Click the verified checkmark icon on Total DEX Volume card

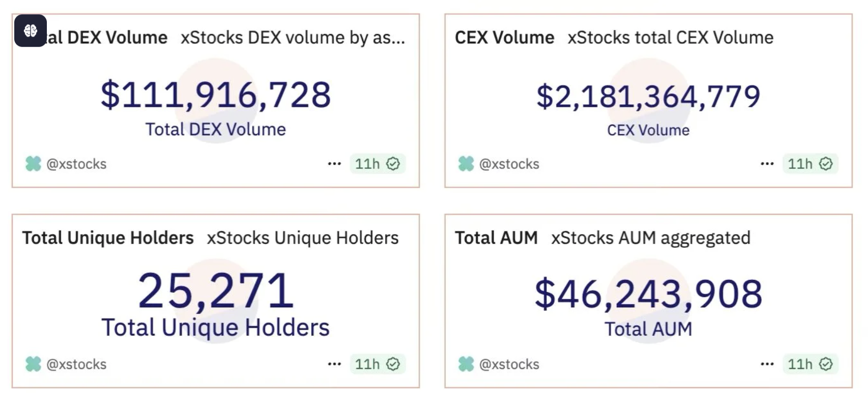393,163
